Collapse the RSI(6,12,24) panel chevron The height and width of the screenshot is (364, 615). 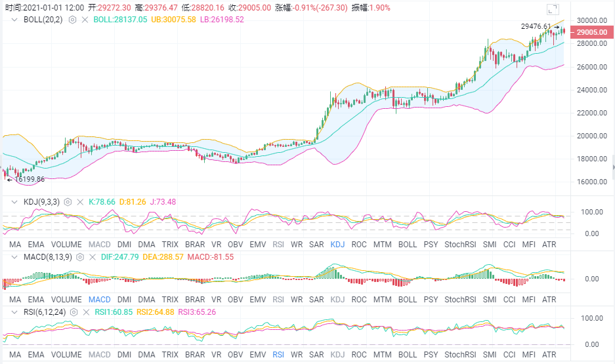click(14, 312)
